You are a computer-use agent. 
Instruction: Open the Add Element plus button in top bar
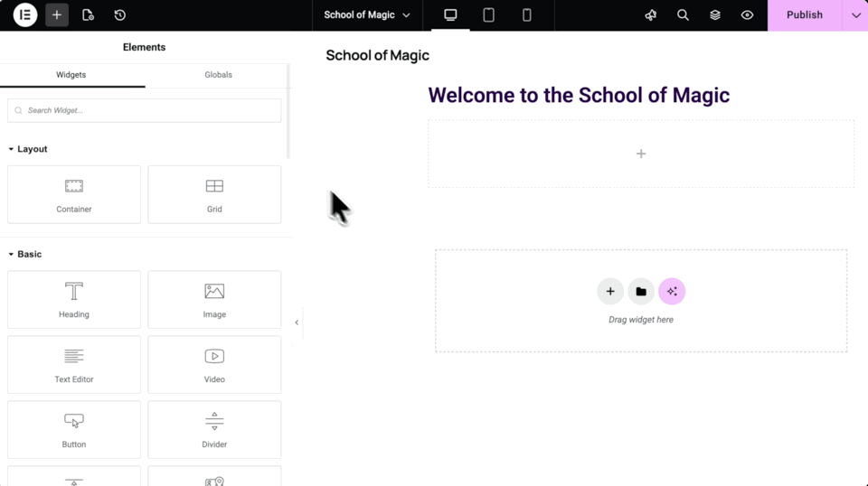point(57,15)
